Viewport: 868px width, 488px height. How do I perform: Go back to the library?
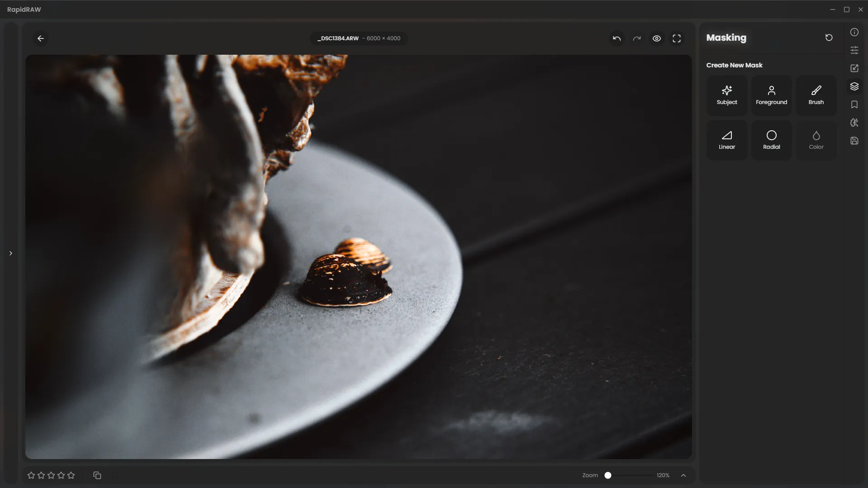coord(41,38)
